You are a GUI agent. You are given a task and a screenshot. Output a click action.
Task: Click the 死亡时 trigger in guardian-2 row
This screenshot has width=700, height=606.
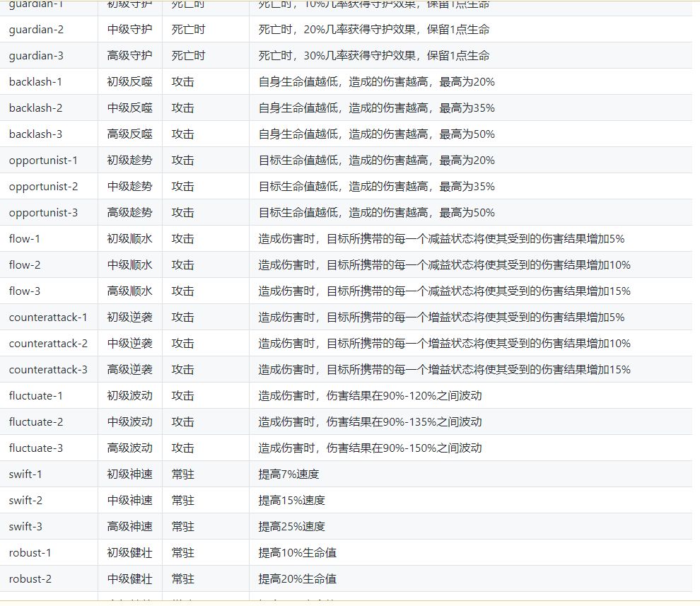[x=188, y=30]
